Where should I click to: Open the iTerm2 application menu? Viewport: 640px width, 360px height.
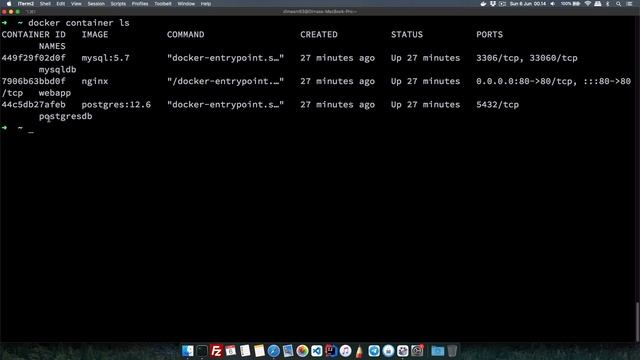pyautogui.click(x=25, y=4)
